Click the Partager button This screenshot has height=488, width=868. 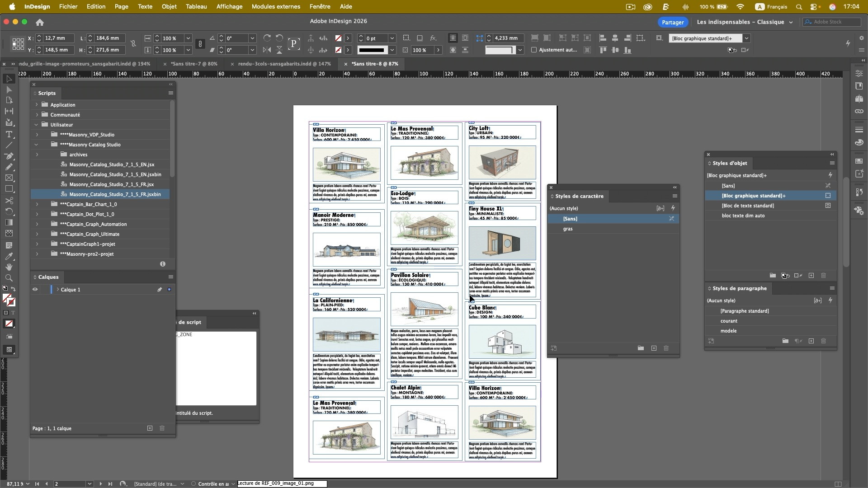coord(672,22)
